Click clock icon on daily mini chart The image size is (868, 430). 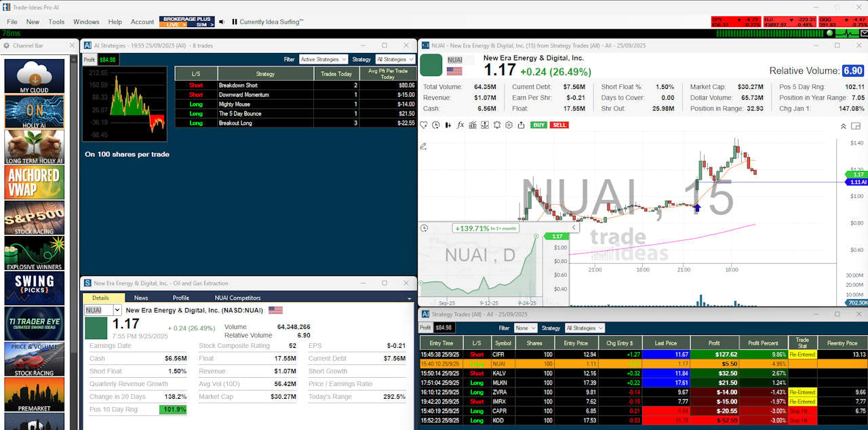pyautogui.click(x=425, y=229)
